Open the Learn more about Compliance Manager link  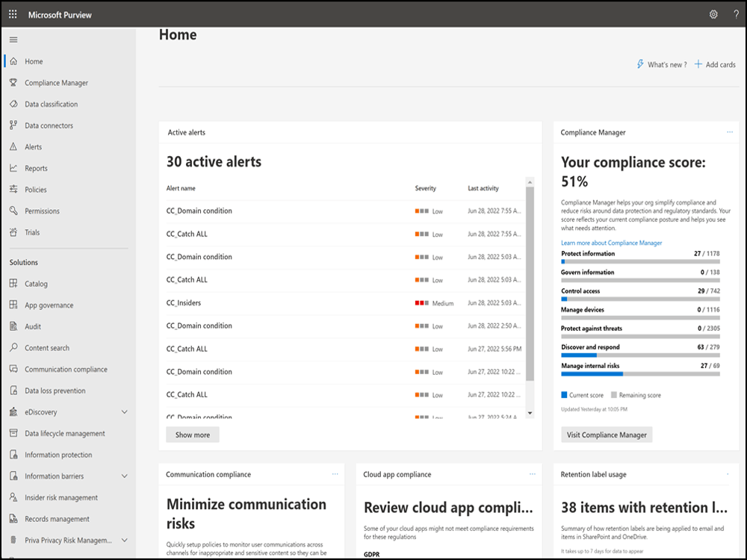click(612, 242)
